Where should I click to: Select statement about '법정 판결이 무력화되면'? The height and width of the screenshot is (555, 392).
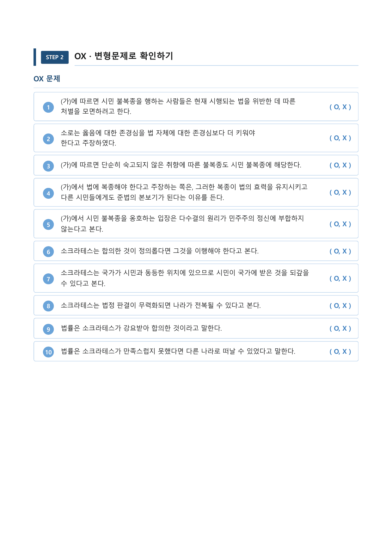click(x=161, y=305)
